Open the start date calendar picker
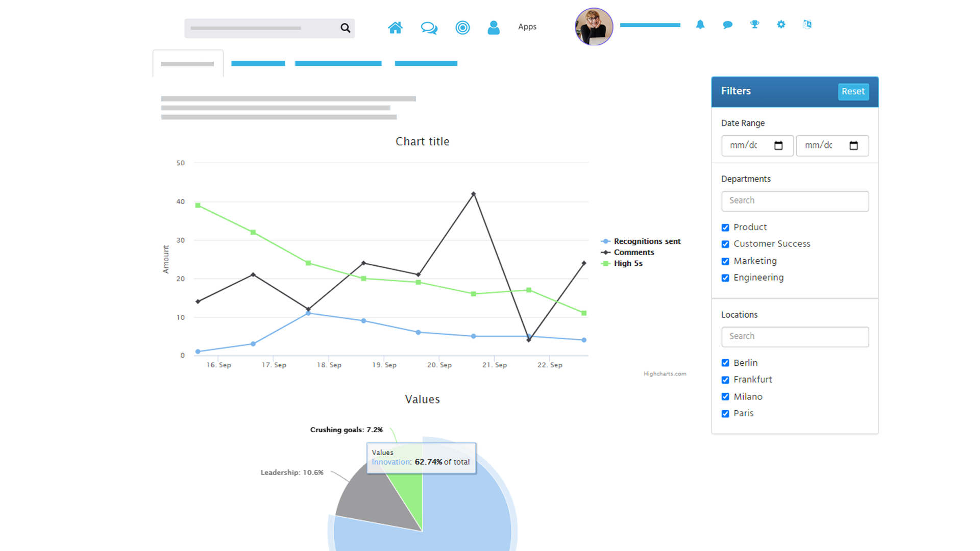This screenshot has height=551, width=980. coord(778,146)
